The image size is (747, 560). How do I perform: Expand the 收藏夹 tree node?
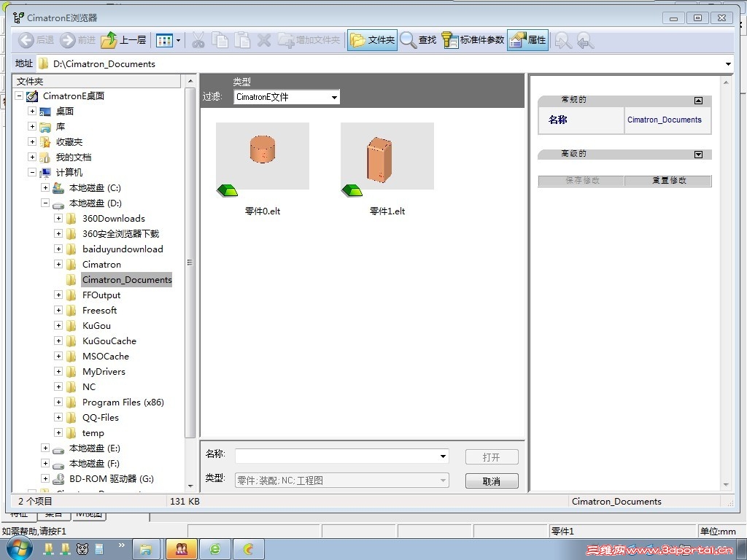(x=32, y=141)
